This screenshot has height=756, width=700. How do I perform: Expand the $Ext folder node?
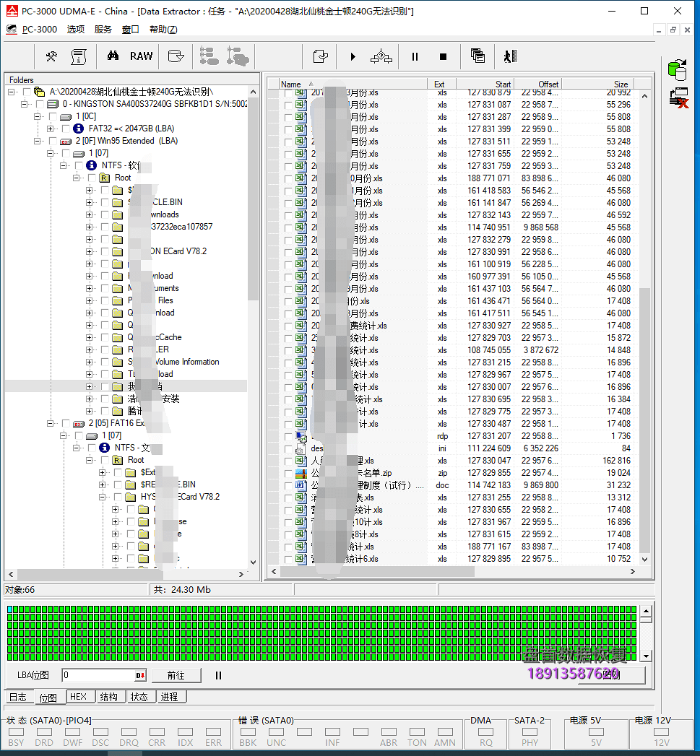(x=102, y=472)
